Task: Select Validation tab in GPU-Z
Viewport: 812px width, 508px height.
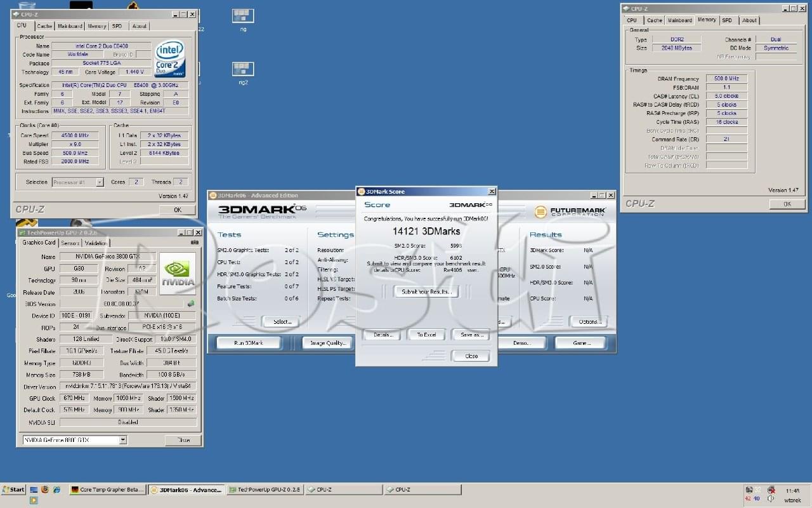Action: [96, 243]
